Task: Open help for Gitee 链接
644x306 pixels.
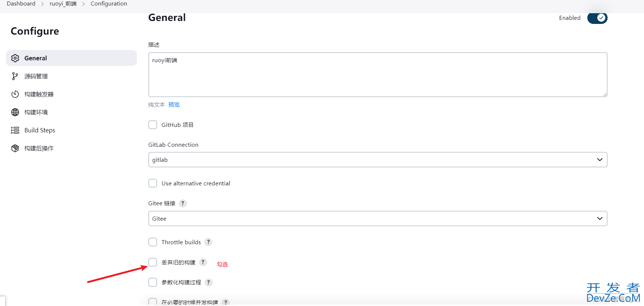Action: click(x=183, y=203)
